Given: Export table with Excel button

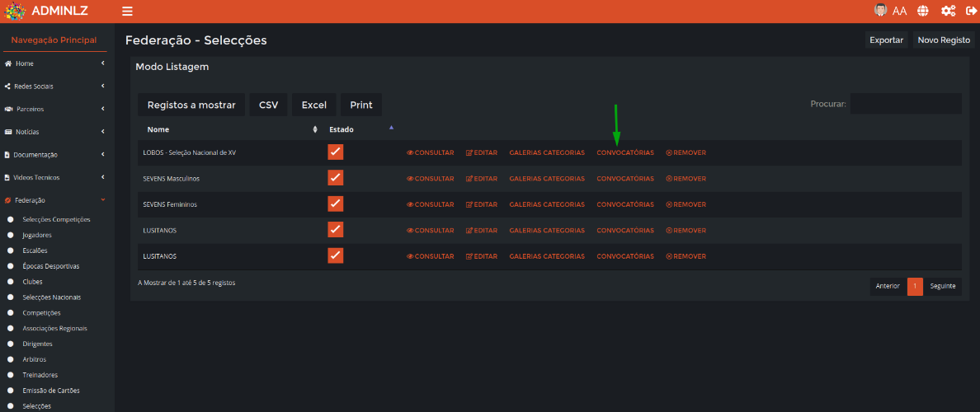Looking at the screenshot, I should click(313, 105).
